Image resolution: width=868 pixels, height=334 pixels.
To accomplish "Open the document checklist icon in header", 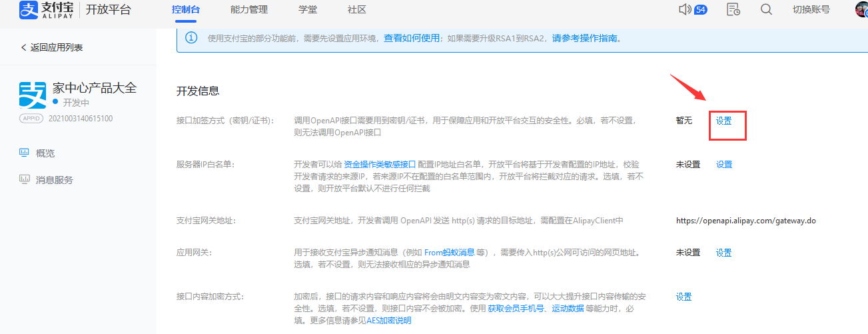I will pos(733,9).
